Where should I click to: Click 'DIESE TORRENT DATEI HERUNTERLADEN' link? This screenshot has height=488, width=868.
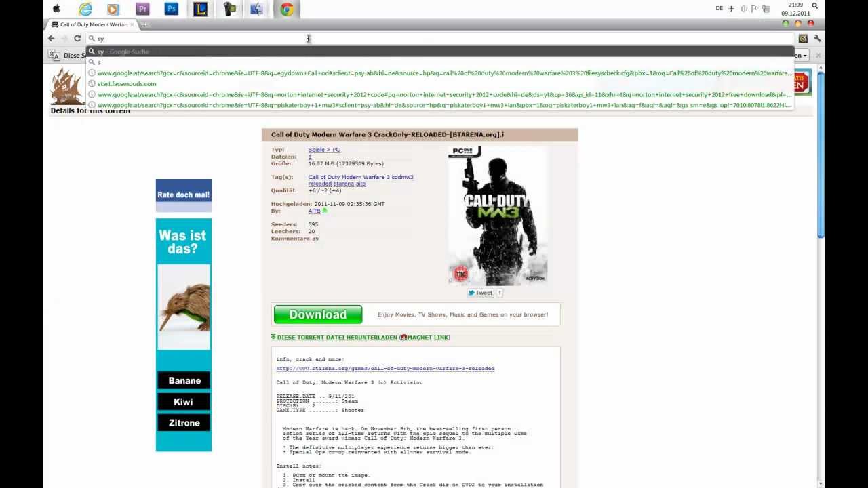(337, 337)
